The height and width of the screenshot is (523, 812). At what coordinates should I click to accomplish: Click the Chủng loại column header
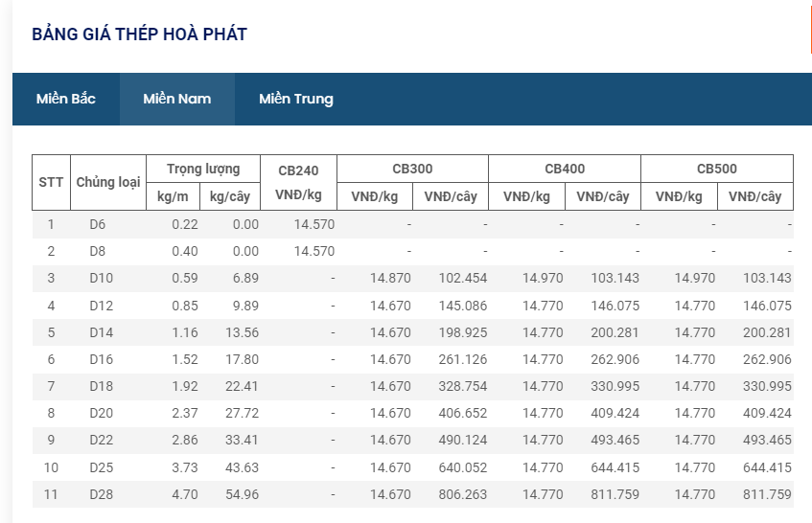click(108, 182)
